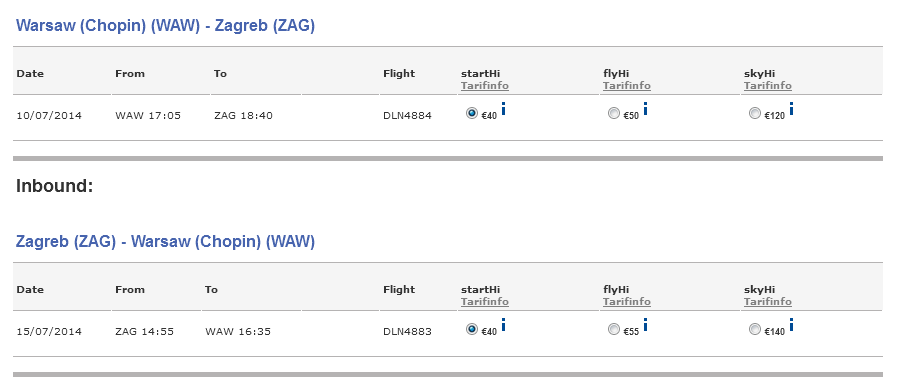Screen dimensions: 898x383
Task: Open outbound startHi Tarifinfo link
Action: pyautogui.click(x=485, y=85)
